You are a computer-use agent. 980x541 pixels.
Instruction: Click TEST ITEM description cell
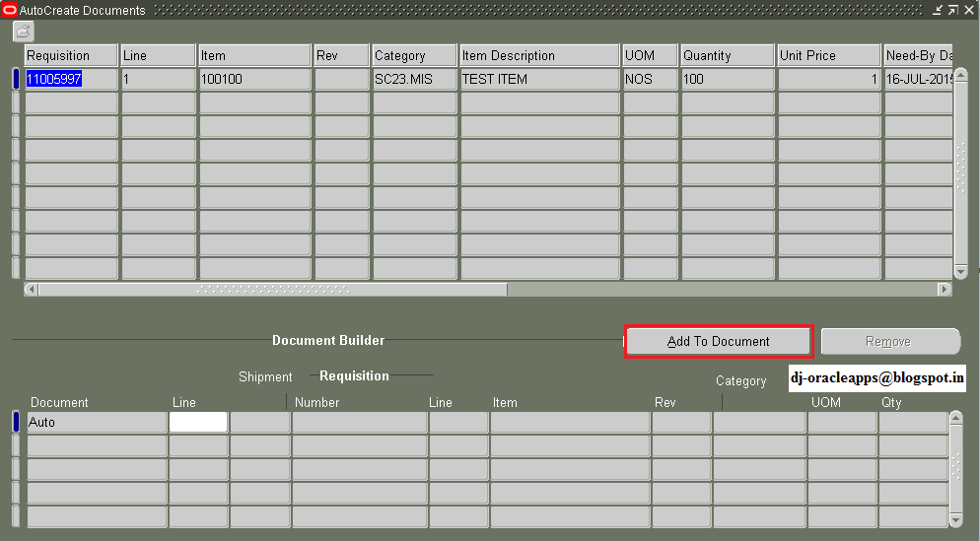click(x=539, y=79)
